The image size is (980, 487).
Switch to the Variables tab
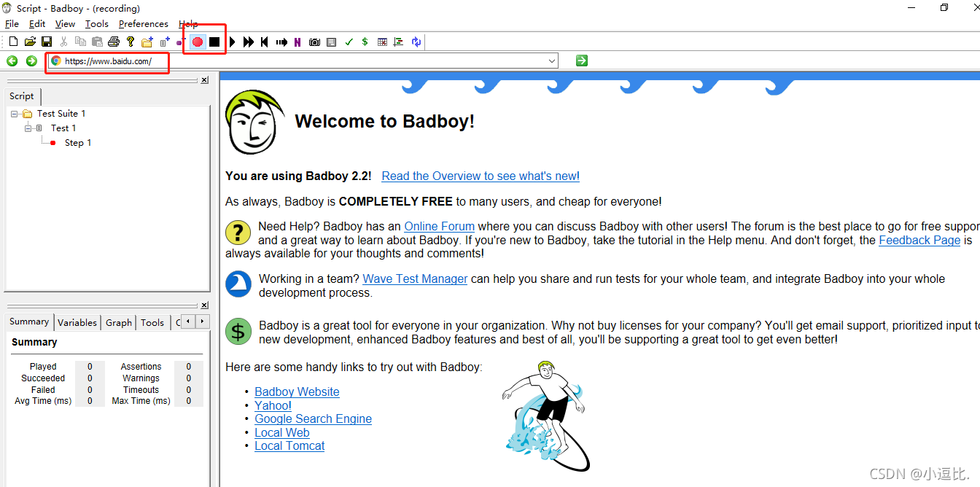click(x=77, y=322)
